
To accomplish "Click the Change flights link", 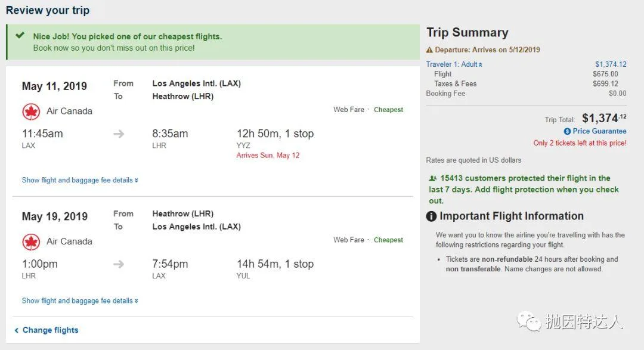I will click(x=50, y=330).
